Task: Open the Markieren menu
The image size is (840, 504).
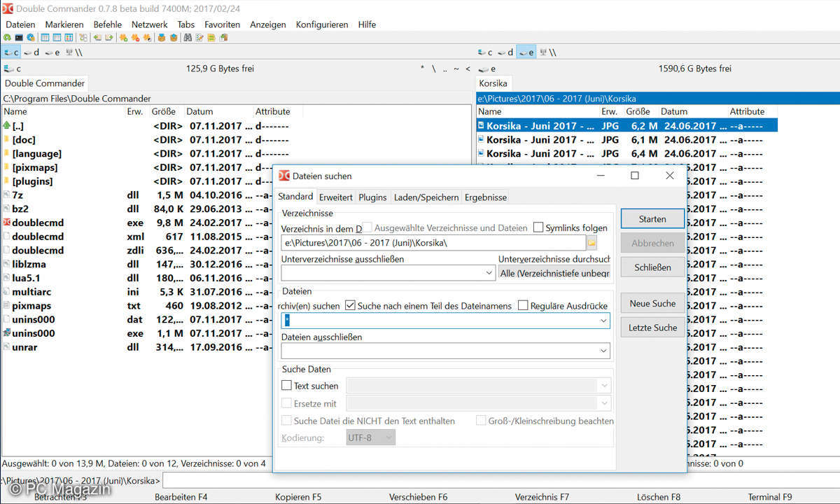Action: pos(64,24)
